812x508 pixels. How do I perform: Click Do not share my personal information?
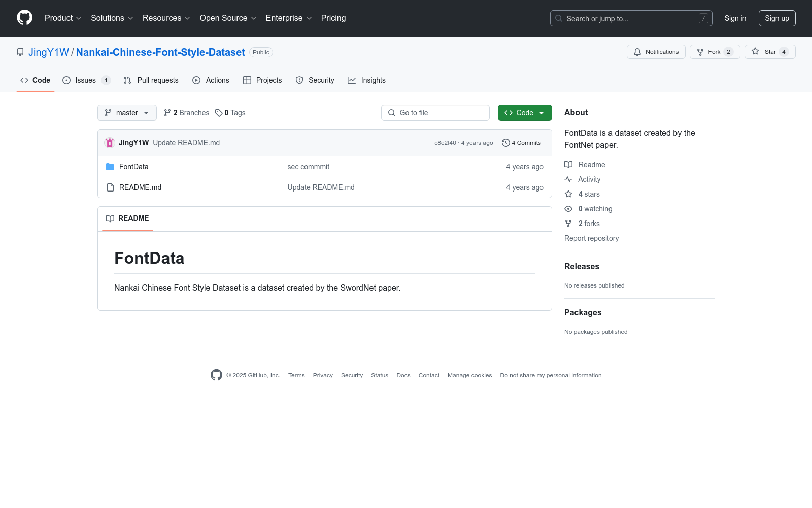coord(551,375)
